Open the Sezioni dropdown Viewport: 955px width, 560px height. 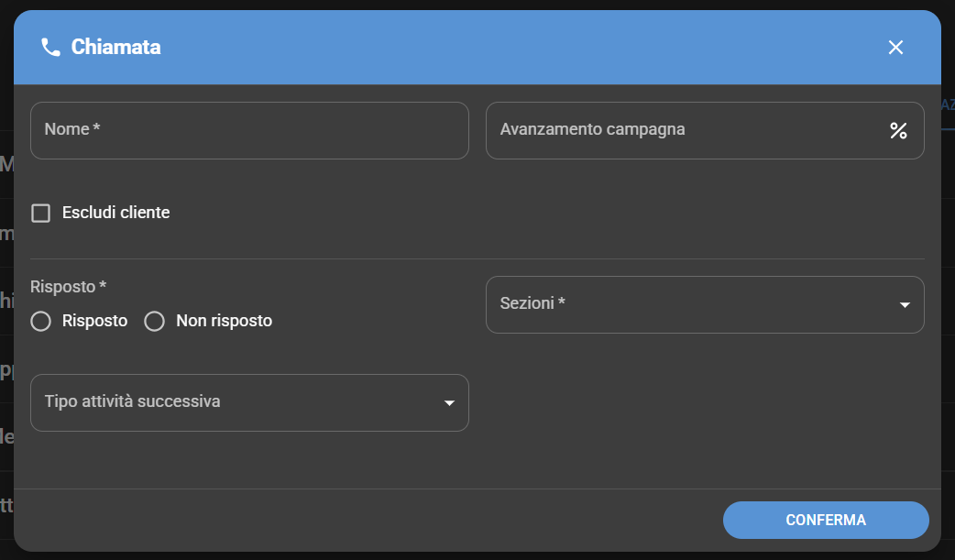(x=704, y=304)
